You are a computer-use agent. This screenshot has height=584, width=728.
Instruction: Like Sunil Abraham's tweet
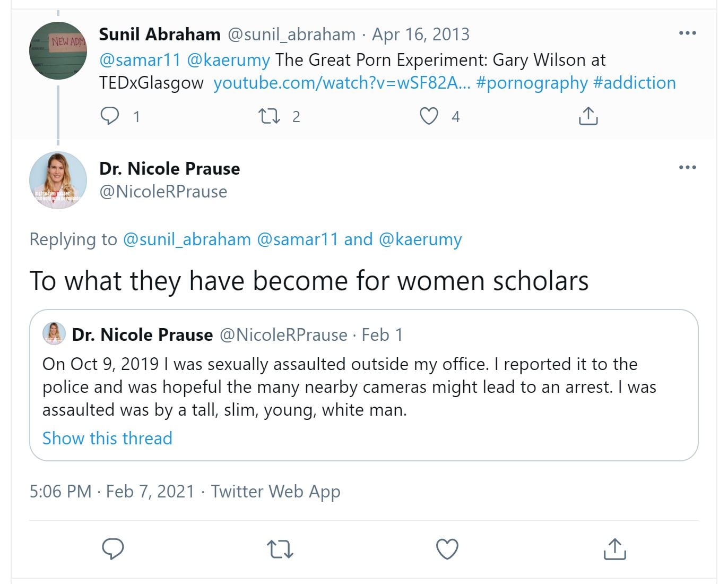tap(429, 116)
